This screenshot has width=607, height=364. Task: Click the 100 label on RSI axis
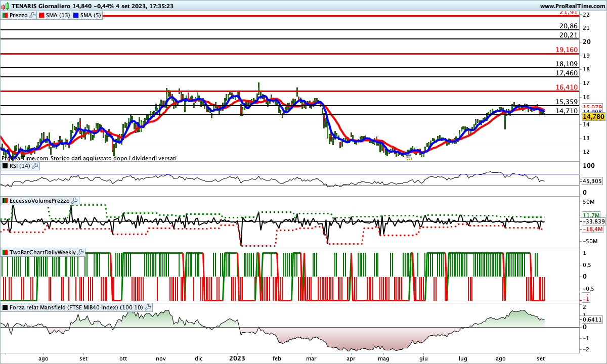pyautogui.click(x=589, y=165)
